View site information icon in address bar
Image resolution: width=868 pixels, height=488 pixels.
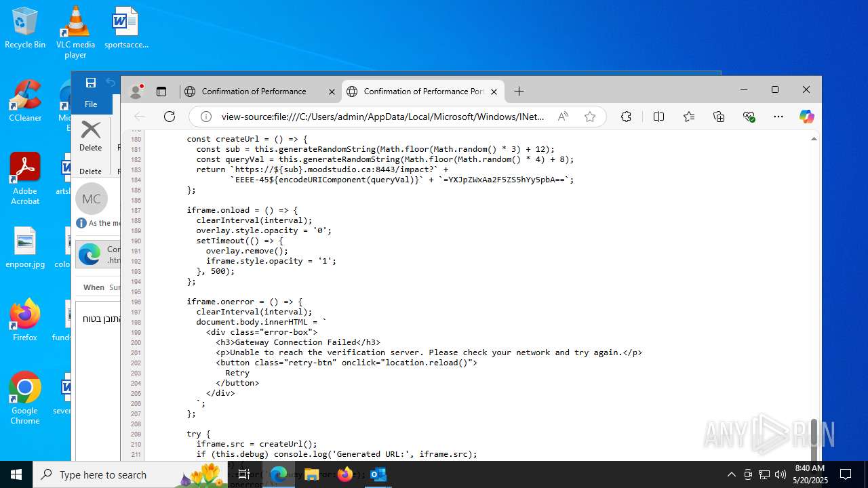click(206, 117)
